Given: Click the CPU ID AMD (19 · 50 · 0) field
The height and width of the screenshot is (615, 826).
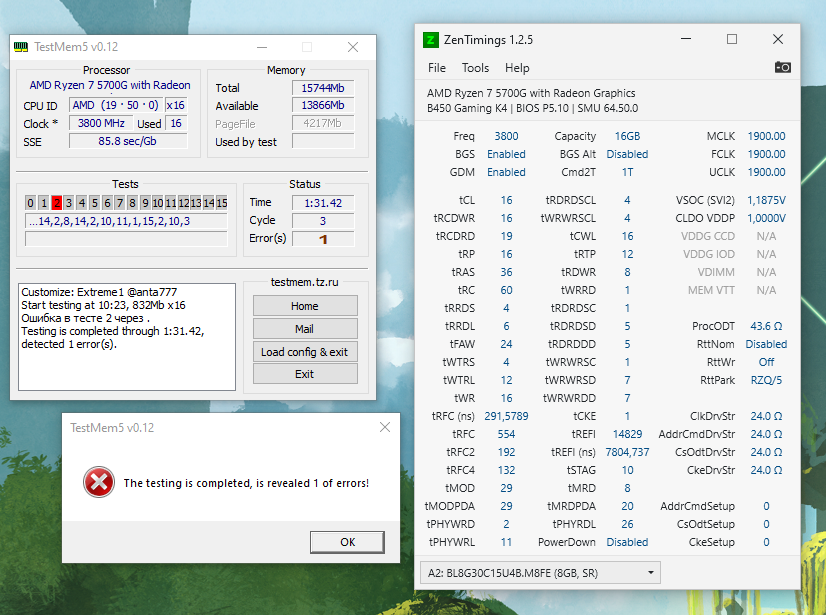Looking at the screenshot, I should [115, 105].
